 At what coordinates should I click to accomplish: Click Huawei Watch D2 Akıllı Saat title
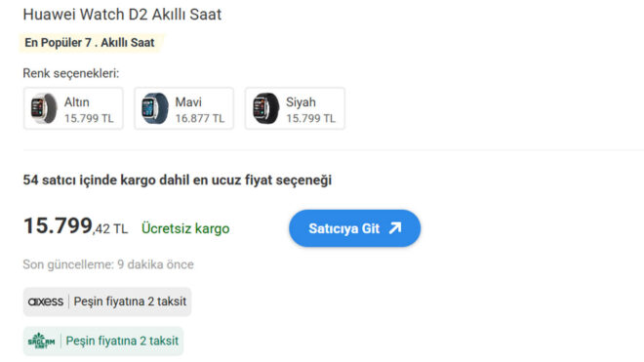click(x=122, y=15)
